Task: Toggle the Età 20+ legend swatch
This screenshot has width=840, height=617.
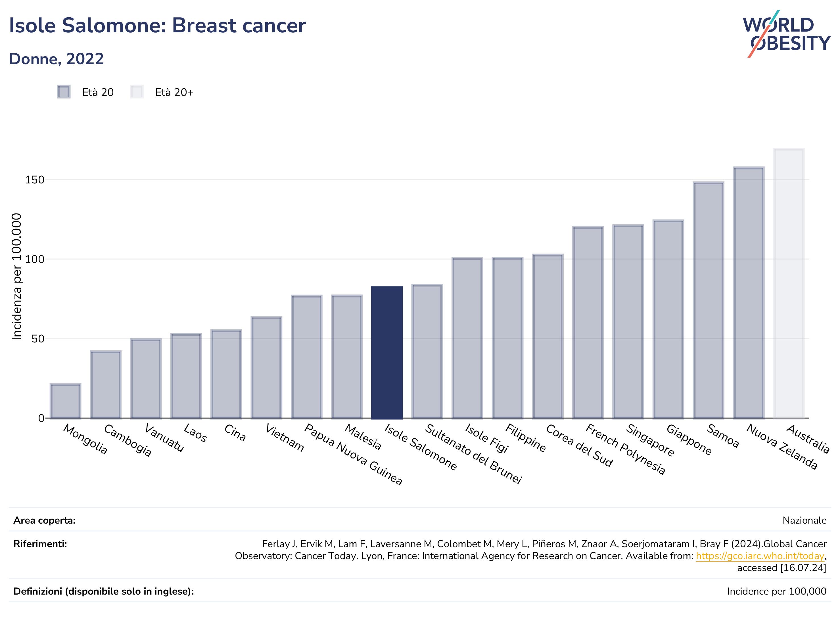Action: click(137, 92)
